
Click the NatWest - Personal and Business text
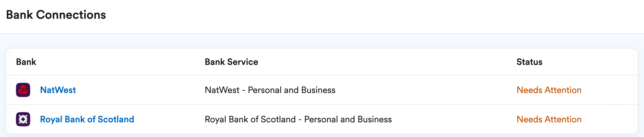(270, 90)
